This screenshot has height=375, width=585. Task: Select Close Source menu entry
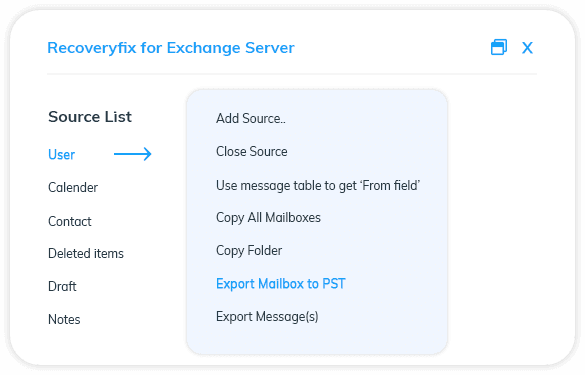[x=252, y=151]
